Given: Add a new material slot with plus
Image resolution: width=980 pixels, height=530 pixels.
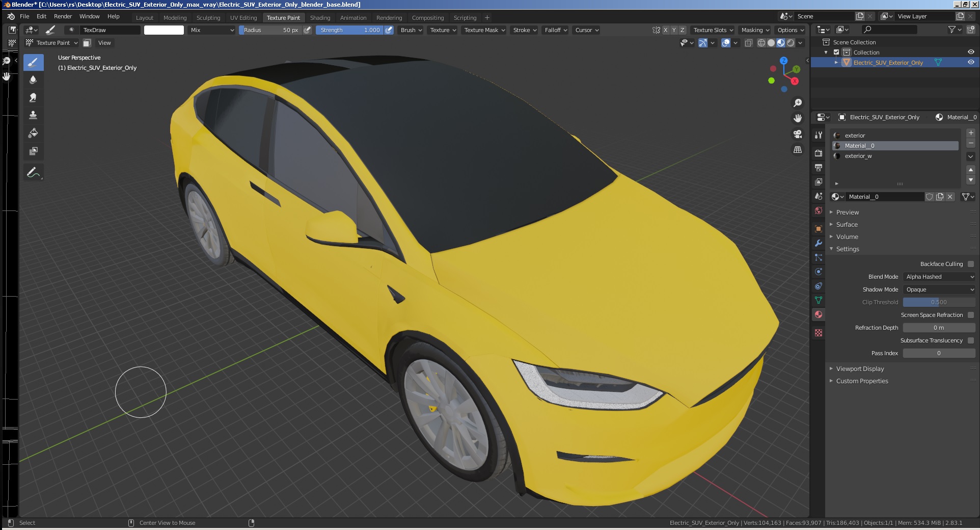Looking at the screenshot, I should pyautogui.click(x=971, y=133).
